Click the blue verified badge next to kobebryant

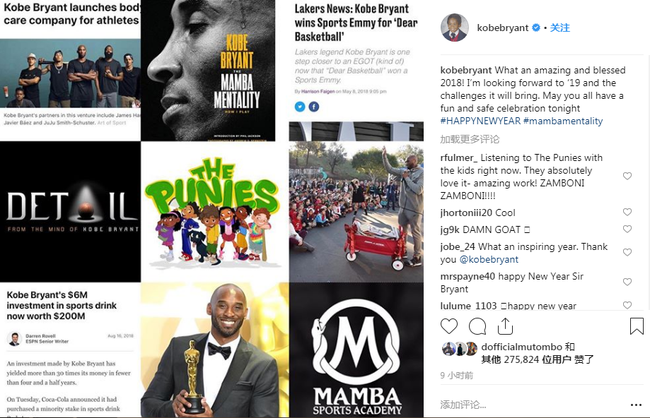point(536,28)
